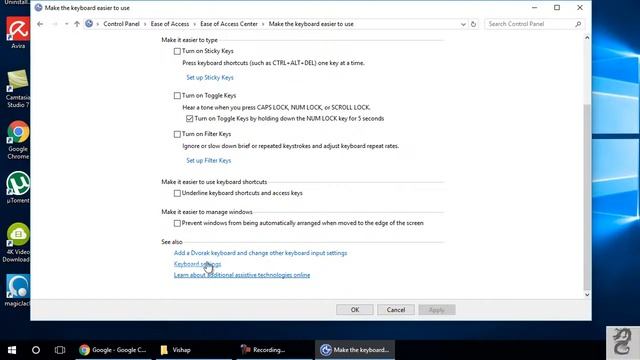Check Prevent windows from being automatically arranged
The width and height of the screenshot is (640, 360).
pyautogui.click(x=177, y=223)
